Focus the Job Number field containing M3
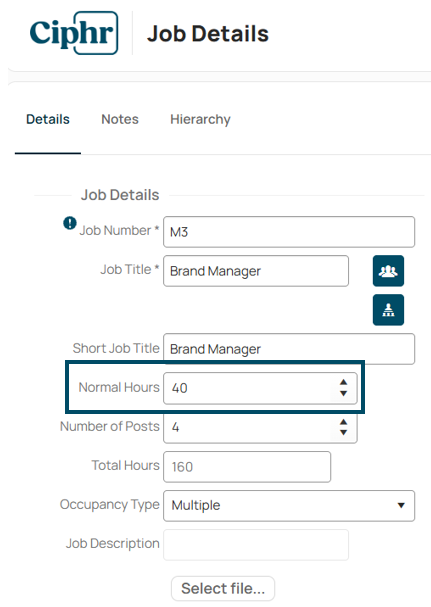 pos(289,232)
